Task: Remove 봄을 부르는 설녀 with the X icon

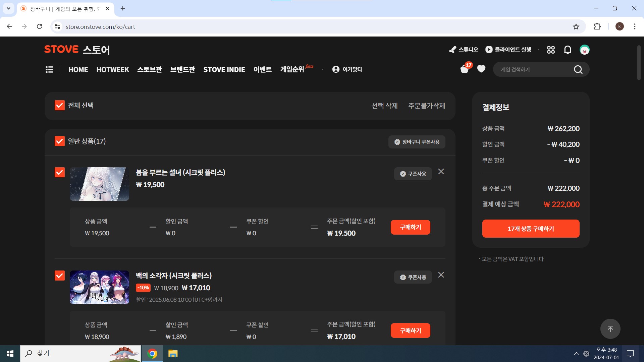Action: [441, 172]
